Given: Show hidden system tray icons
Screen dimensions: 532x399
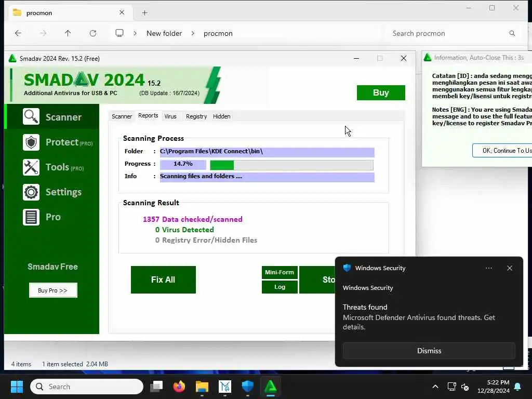Looking at the screenshot, I should pyautogui.click(x=435, y=387).
